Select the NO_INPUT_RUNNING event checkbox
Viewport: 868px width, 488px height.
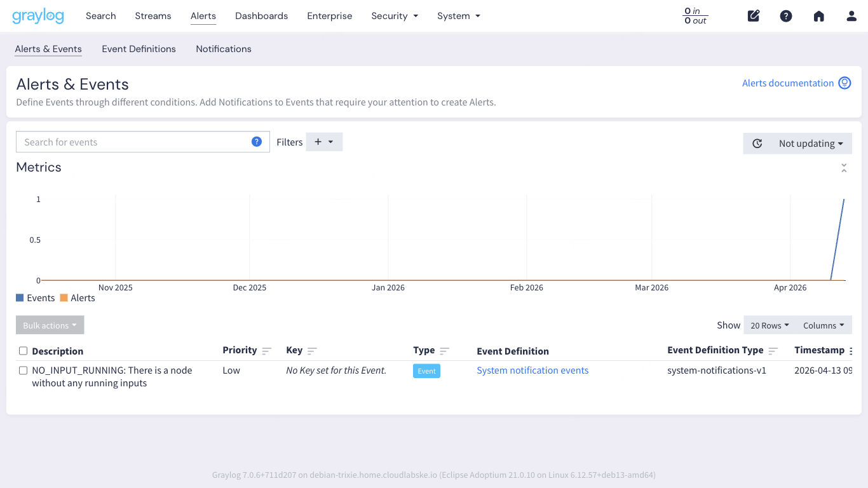pos(23,370)
